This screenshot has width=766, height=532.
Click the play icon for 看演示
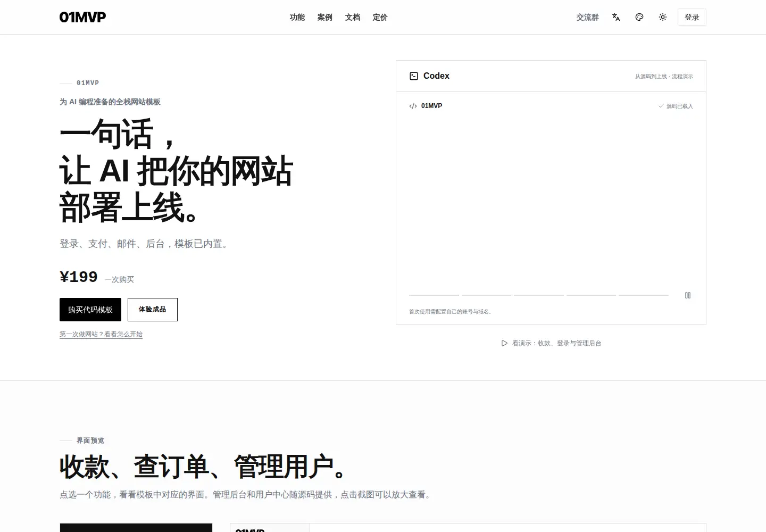[504, 343]
